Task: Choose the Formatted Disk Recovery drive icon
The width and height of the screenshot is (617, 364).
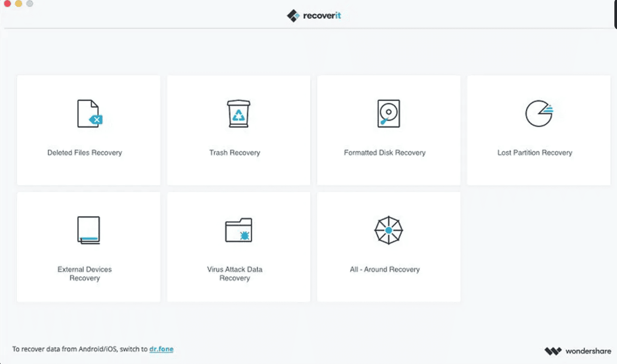Action: [x=388, y=113]
